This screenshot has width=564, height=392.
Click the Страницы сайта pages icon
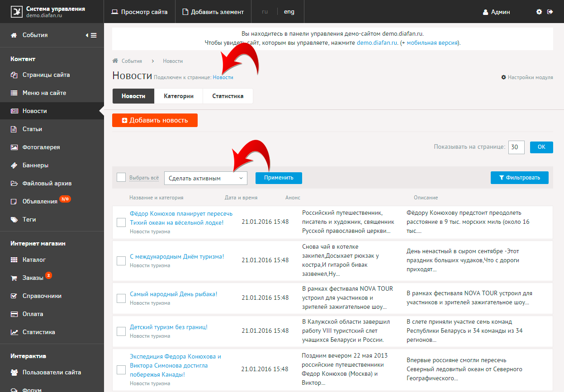(14, 75)
